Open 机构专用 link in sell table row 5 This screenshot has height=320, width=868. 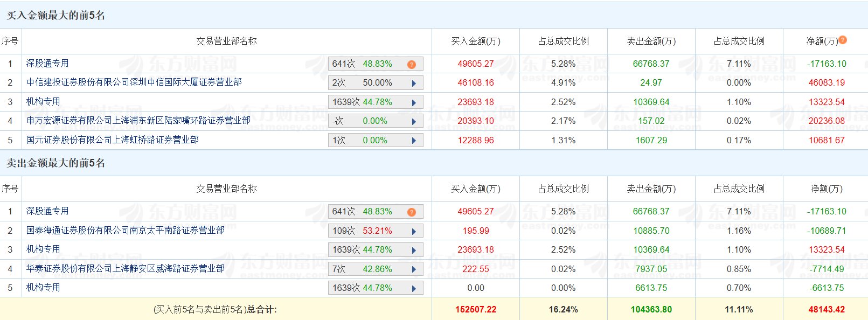point(43,288)
